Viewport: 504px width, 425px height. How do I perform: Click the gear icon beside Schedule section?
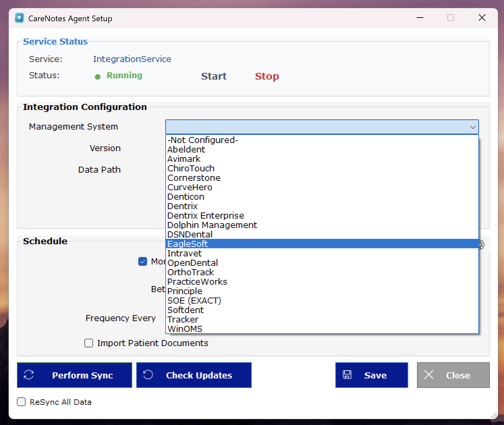coord(482,245)
